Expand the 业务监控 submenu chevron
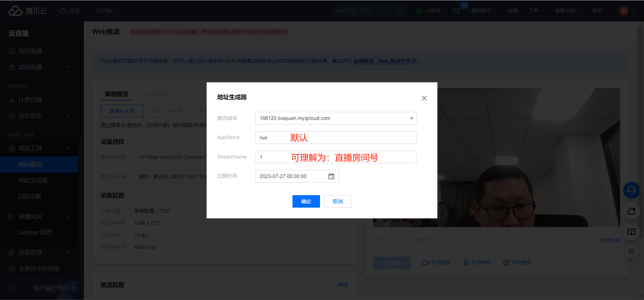Image resolution: width=644 pixels, height=300 pixels. 68,116
